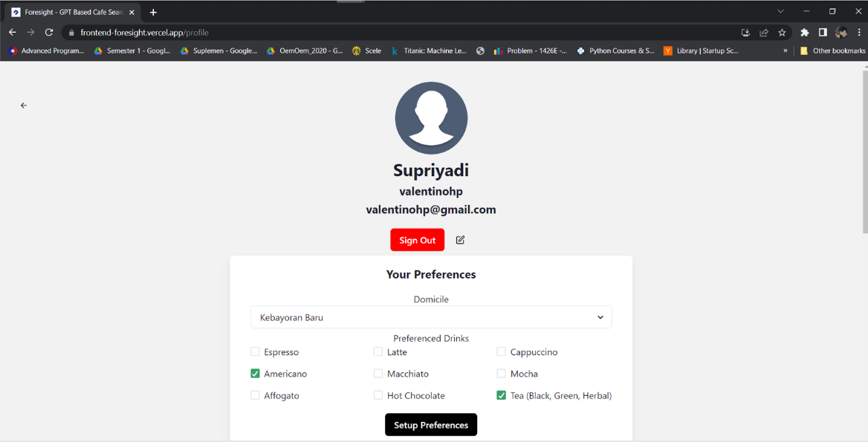Tick the Hot Chocolate checkbox
The height and width of the screenshot is (442, 868).
tap(378, 396)
